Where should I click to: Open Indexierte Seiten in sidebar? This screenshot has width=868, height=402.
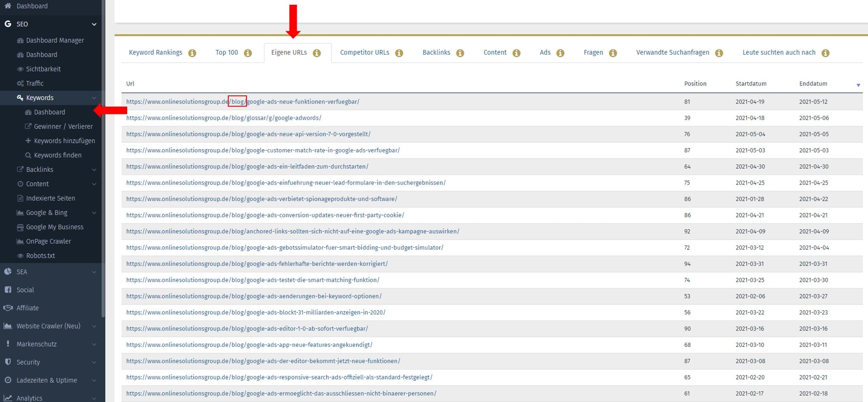(50, 198)
